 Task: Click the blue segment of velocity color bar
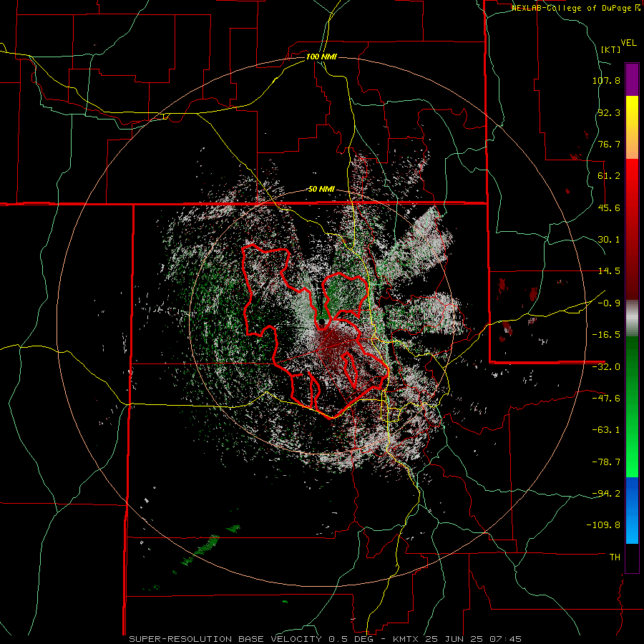pos(632,510)
